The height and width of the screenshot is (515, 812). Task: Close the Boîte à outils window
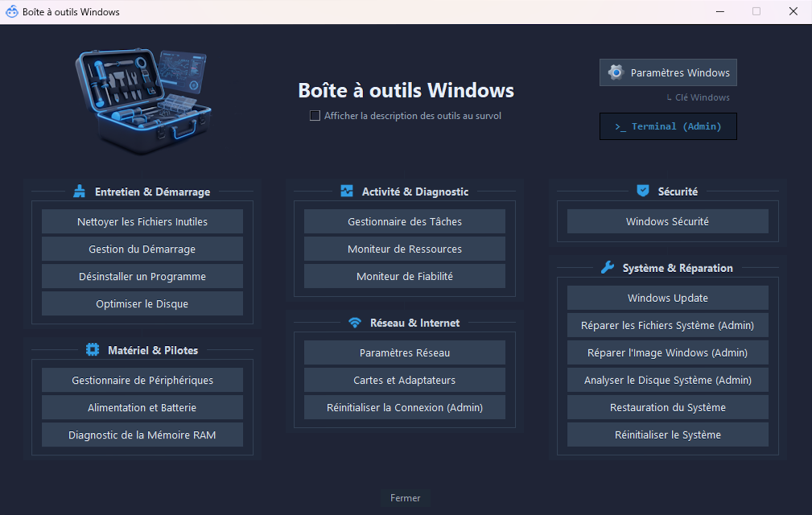[x=793, y=11]
